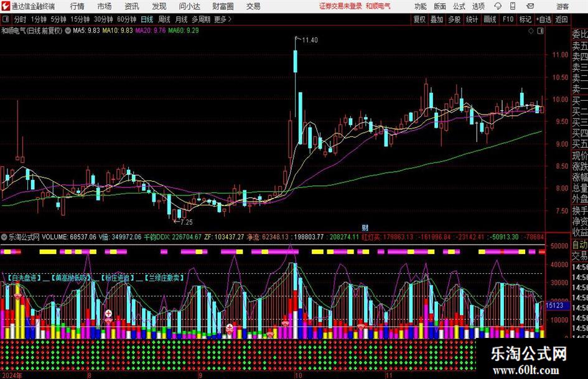Click the diamond icon above the price axis
588x379 pixels.
531,31
